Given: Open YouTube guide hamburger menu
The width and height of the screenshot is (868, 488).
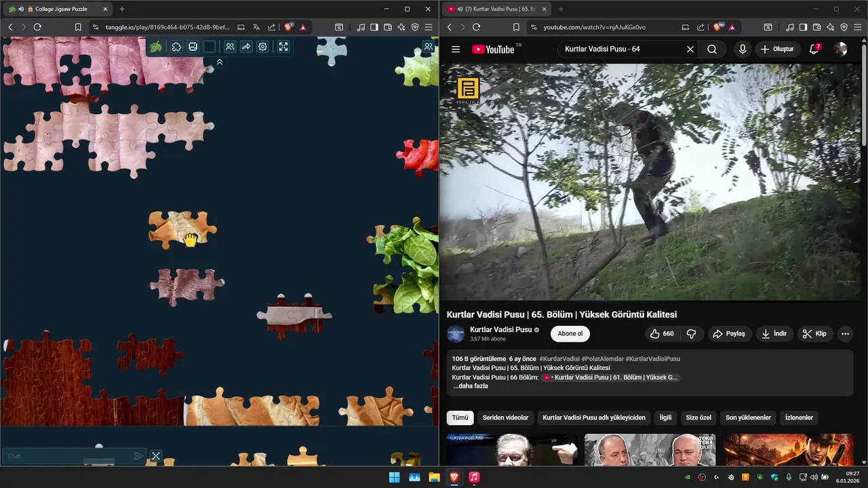Looking at the screenshot, I should 456,49.
